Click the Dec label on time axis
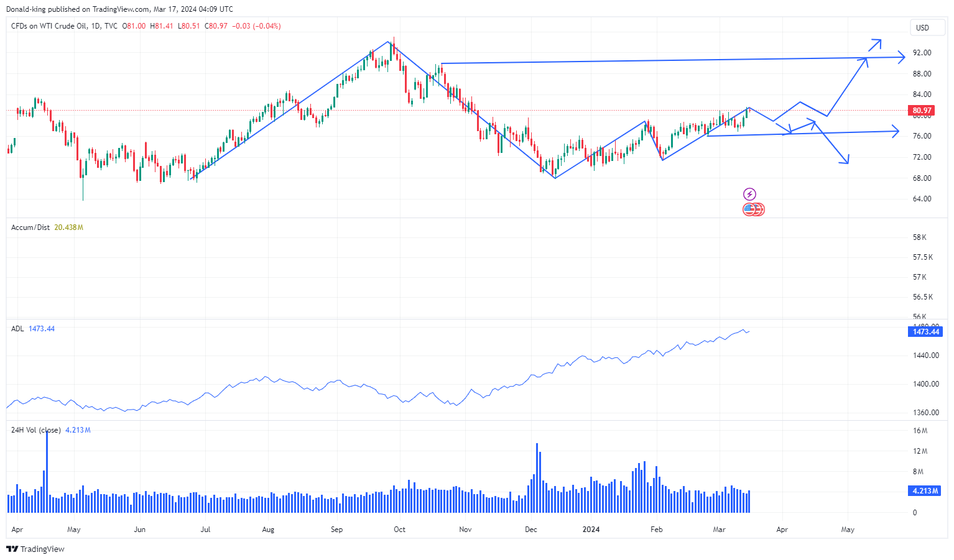 (530, 530)
